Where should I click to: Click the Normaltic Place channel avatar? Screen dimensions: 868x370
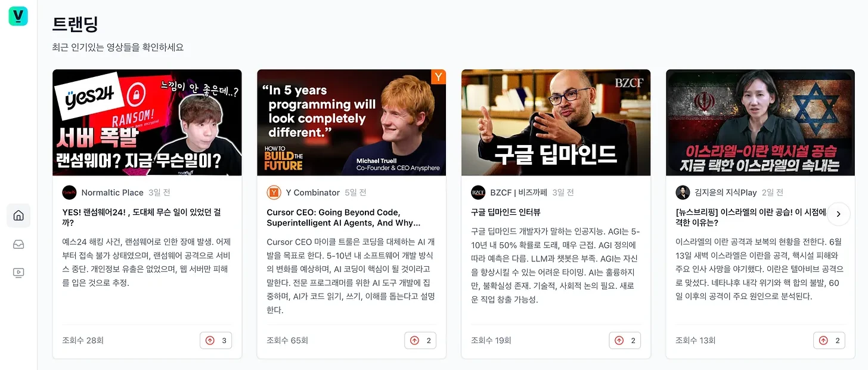click(x=69, y=192)
